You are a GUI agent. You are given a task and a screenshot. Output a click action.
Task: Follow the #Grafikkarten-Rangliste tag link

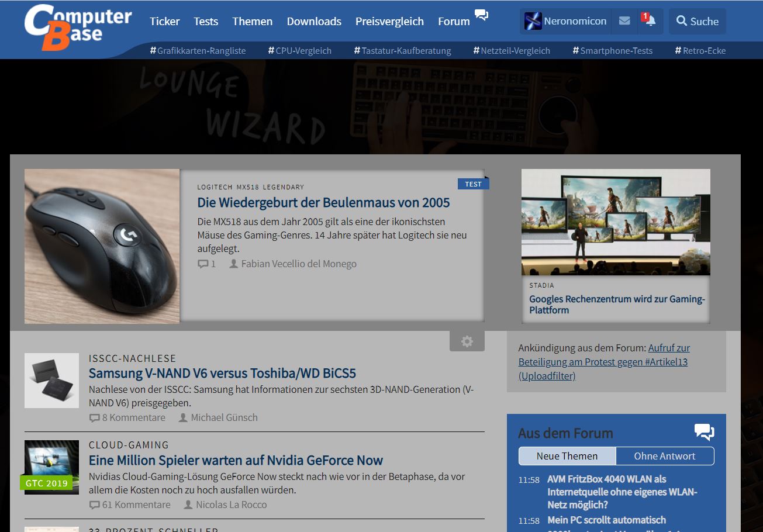tap(198, 51)
